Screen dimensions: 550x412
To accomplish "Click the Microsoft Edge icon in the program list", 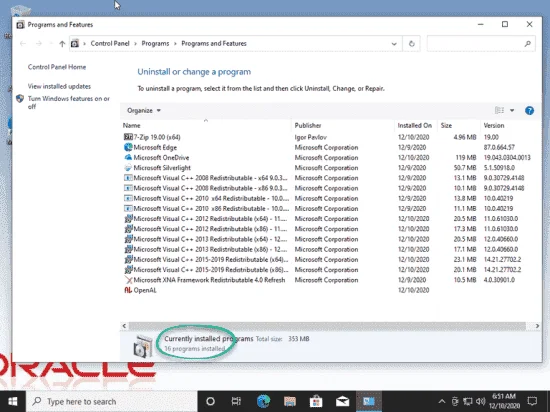I will (128, 147).
